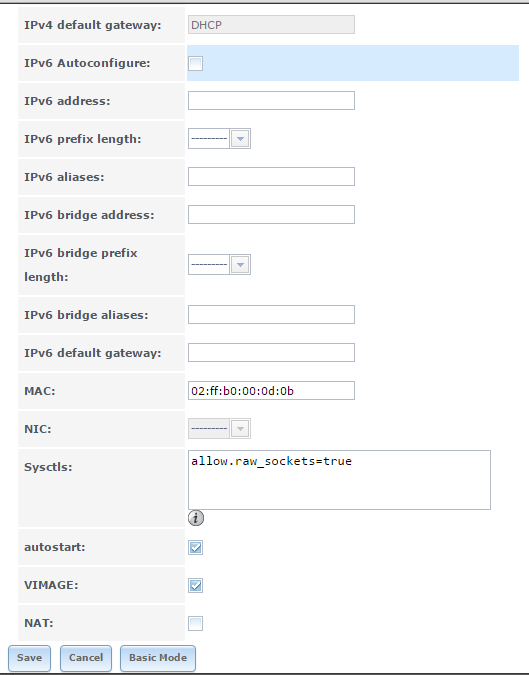Save the jail settings
529x675 pixels.
click(29, 658)
